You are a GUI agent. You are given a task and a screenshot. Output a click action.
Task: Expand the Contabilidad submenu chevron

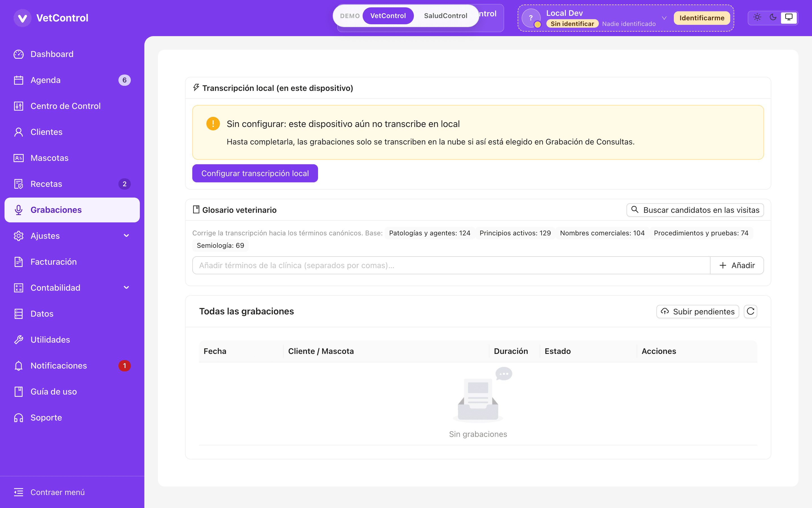(127, 288)
